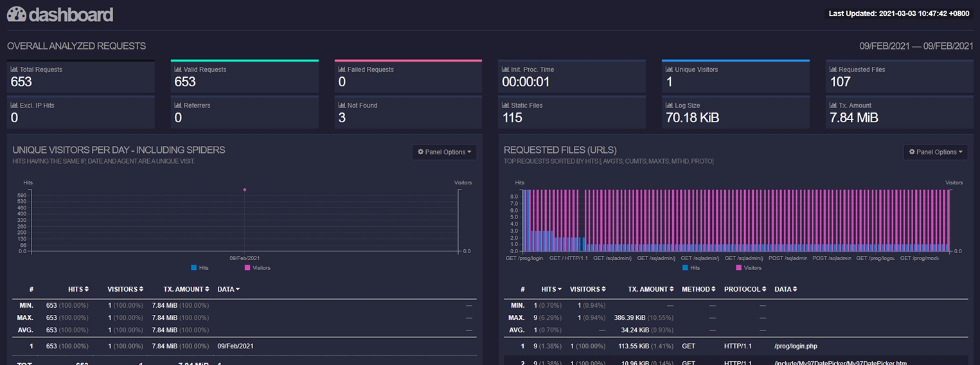Image resolution: width=980 pixels, height=365 pixels.
Task: Sort Requested Files table by Protocol
Action: [745, 289]
